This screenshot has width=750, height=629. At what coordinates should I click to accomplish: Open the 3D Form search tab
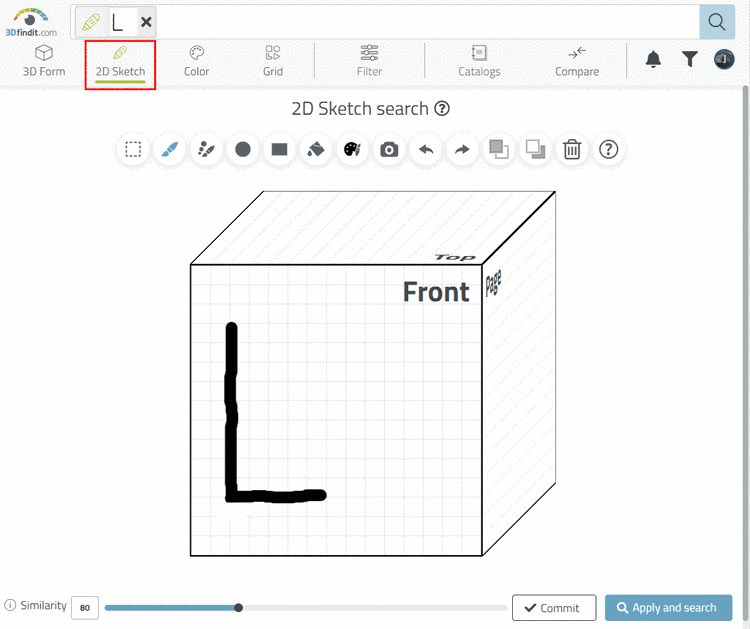coord(44,61)
